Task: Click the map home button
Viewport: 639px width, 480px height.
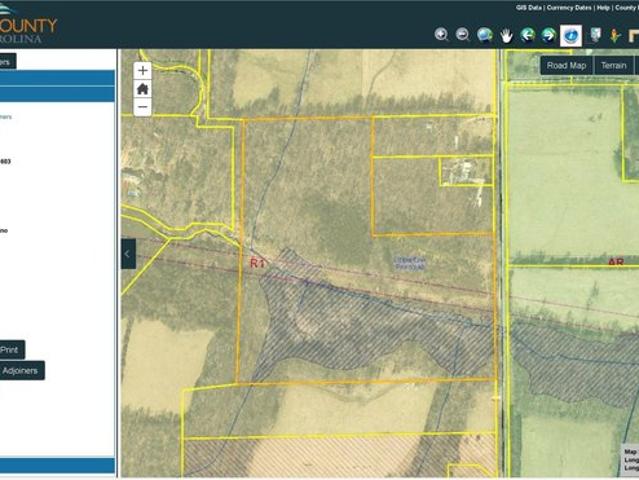Action: coord(143,89)
